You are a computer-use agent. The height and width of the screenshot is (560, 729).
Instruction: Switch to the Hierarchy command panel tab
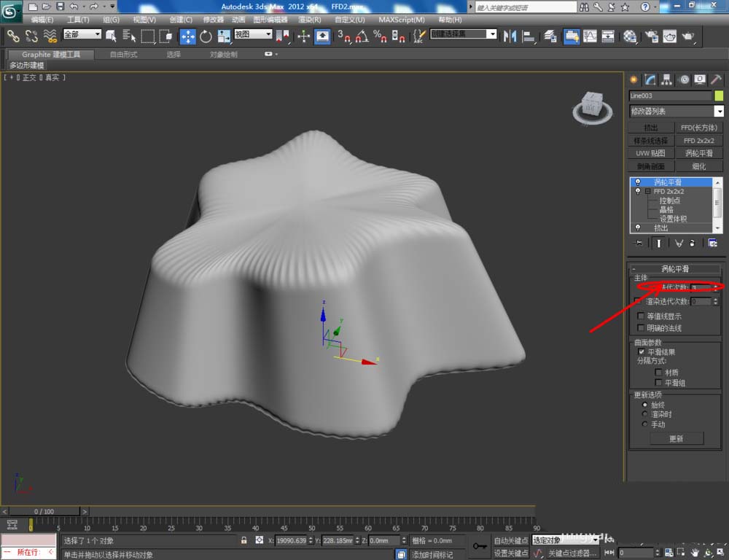point(667,79)
